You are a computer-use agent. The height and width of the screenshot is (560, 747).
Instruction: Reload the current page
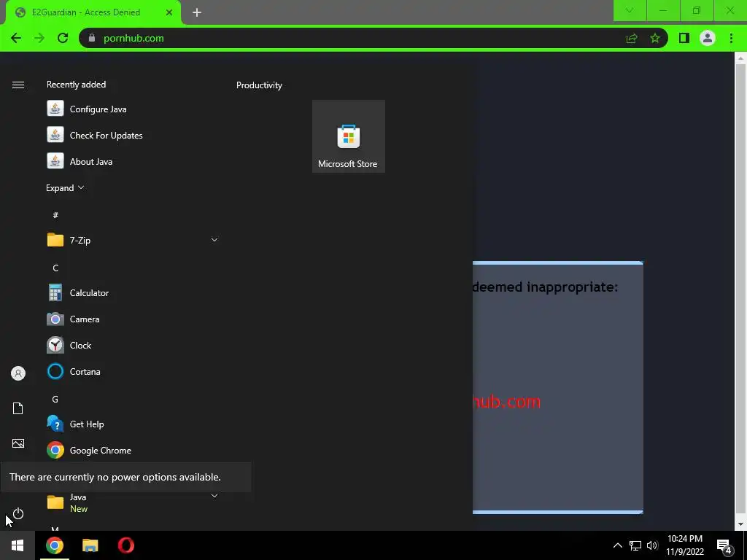click(63, 38)
